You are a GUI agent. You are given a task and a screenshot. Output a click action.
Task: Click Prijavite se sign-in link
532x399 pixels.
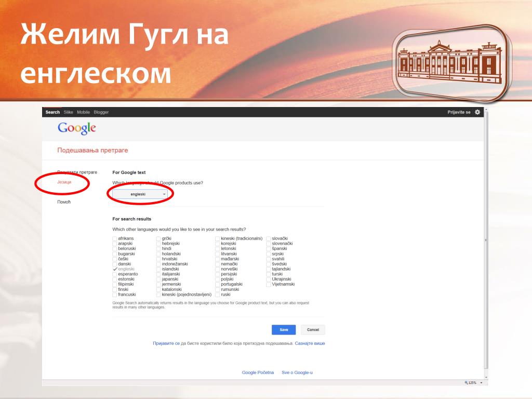(x=459, y=112)
